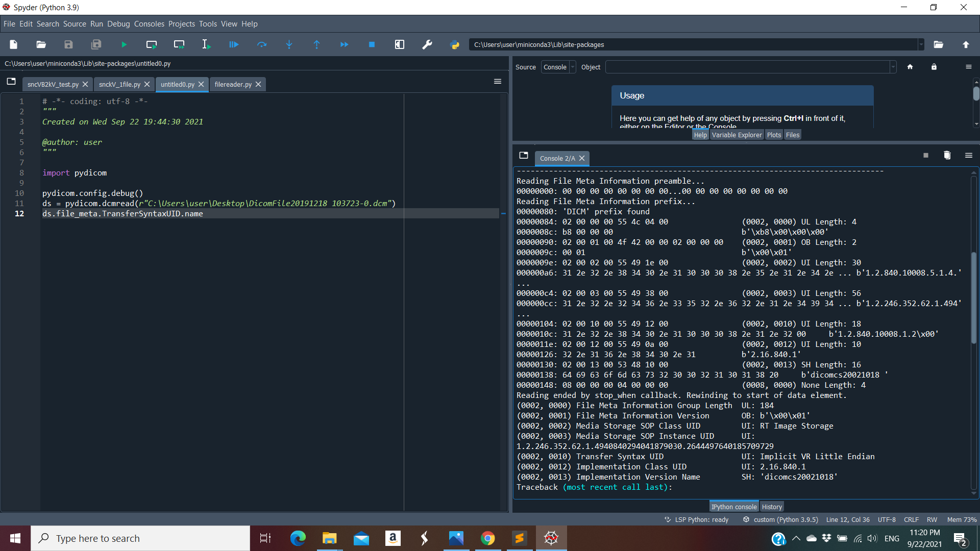This screenshot has height=551, width=980.
Task: Execute current line debug step icon
Action: (x=262, y=45)
